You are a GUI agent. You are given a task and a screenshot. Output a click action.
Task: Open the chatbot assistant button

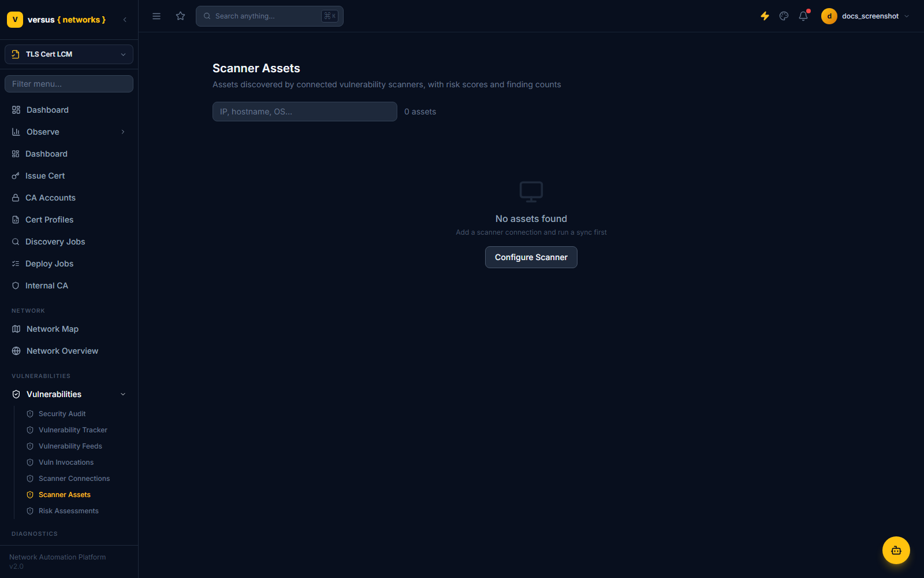(x=896, y=550)
